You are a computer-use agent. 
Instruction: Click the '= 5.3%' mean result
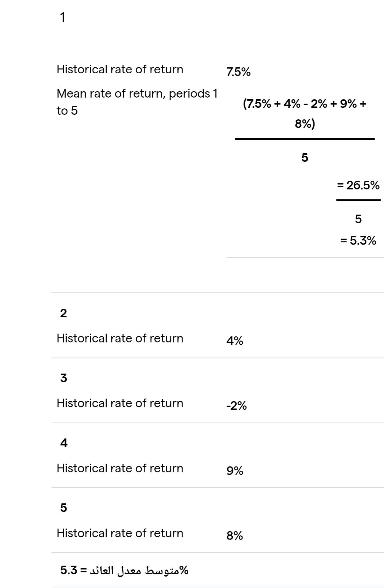[x=358, y=240]
